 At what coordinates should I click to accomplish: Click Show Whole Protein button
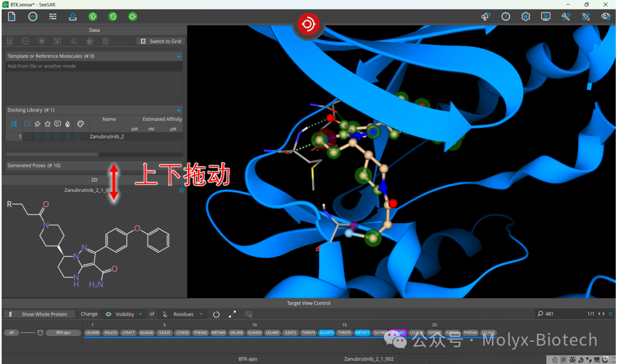point(40,314)
